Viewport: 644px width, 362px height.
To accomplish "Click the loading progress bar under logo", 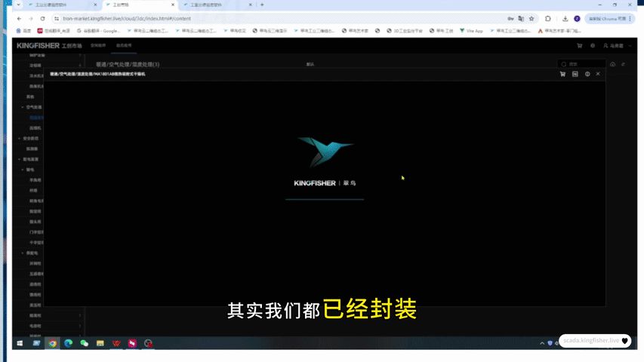I will click(x=325, y=199).
